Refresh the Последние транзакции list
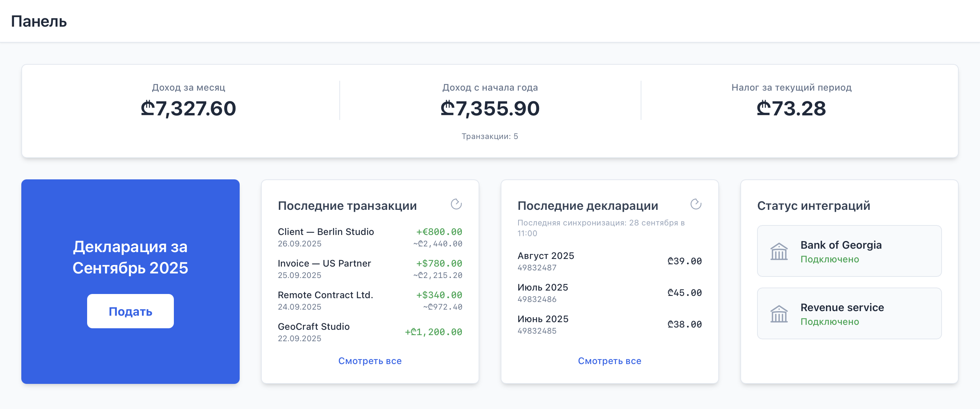Viewport: 980px width, 409px height. click(x=456, y=204)
